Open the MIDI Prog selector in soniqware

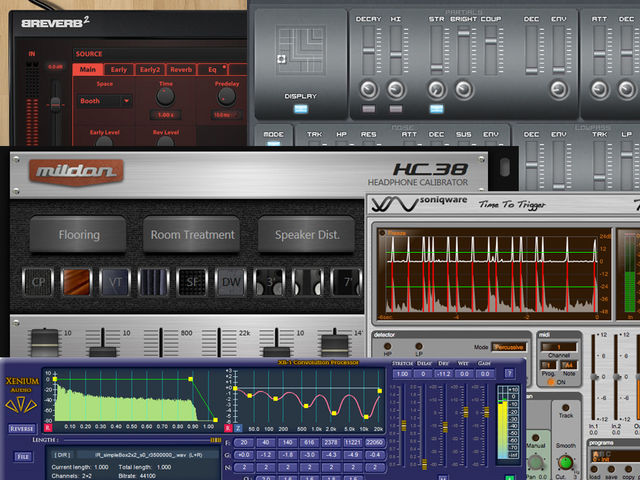[x=549, y=365]
